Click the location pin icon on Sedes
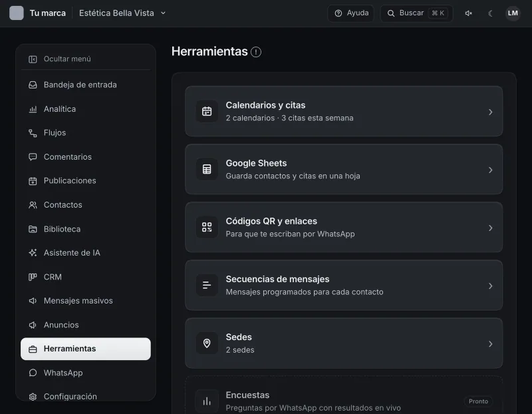Viewport: 532px width, 414px height. [x=207, y=343]
